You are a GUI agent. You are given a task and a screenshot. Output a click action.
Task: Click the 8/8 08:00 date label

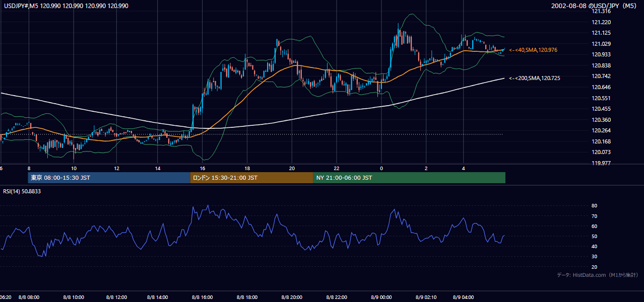29,297
